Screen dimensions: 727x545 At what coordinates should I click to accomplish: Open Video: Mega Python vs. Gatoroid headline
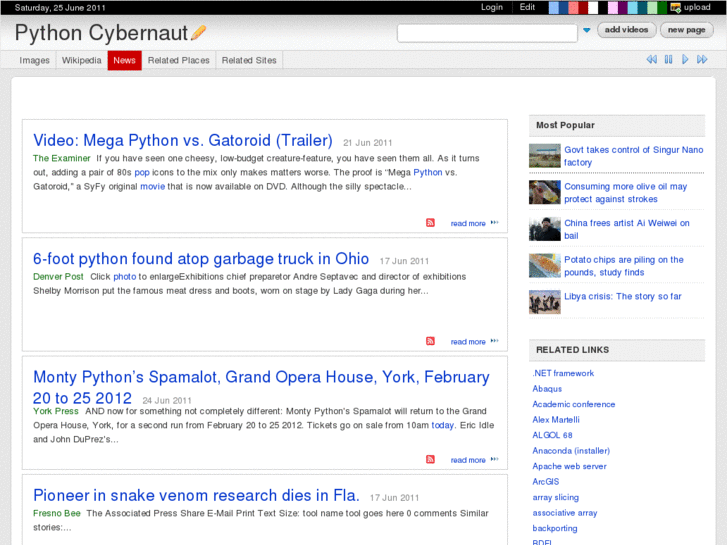coord(183,140)
